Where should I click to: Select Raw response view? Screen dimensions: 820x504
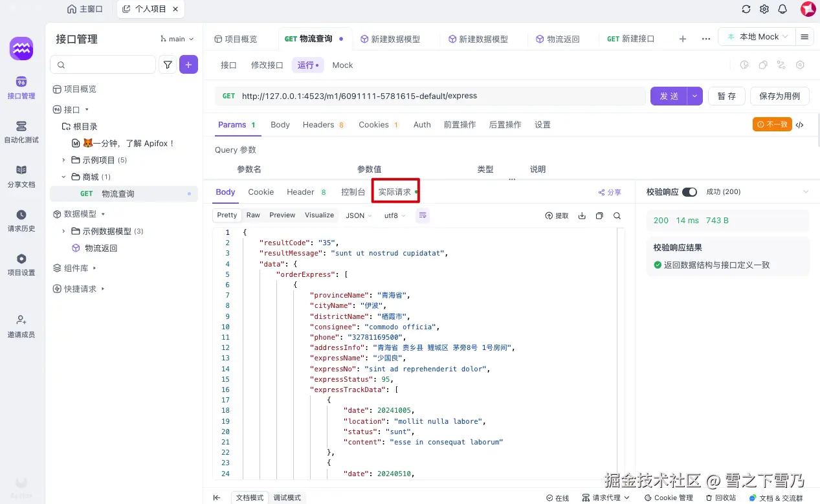(253, 215)
